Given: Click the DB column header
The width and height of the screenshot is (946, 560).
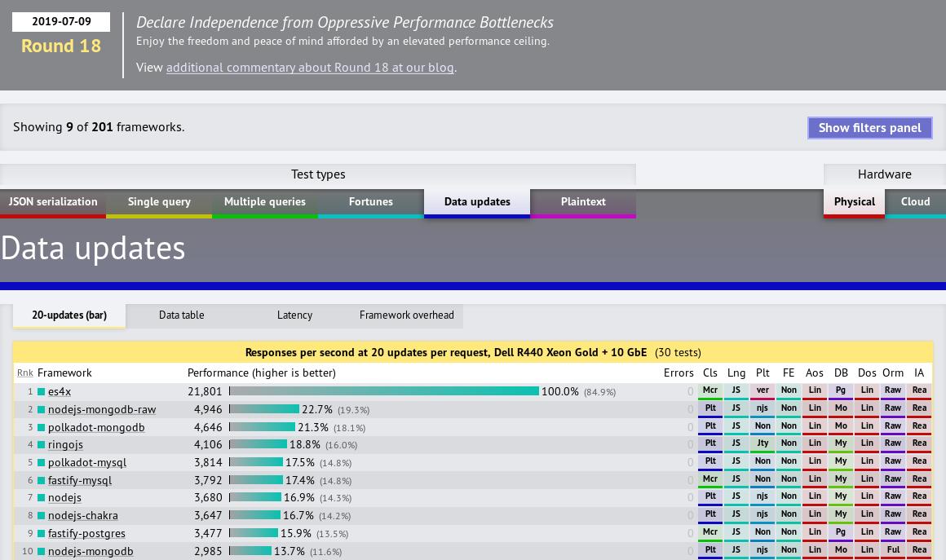Looking at the screenshot, I should click(841, 373).
